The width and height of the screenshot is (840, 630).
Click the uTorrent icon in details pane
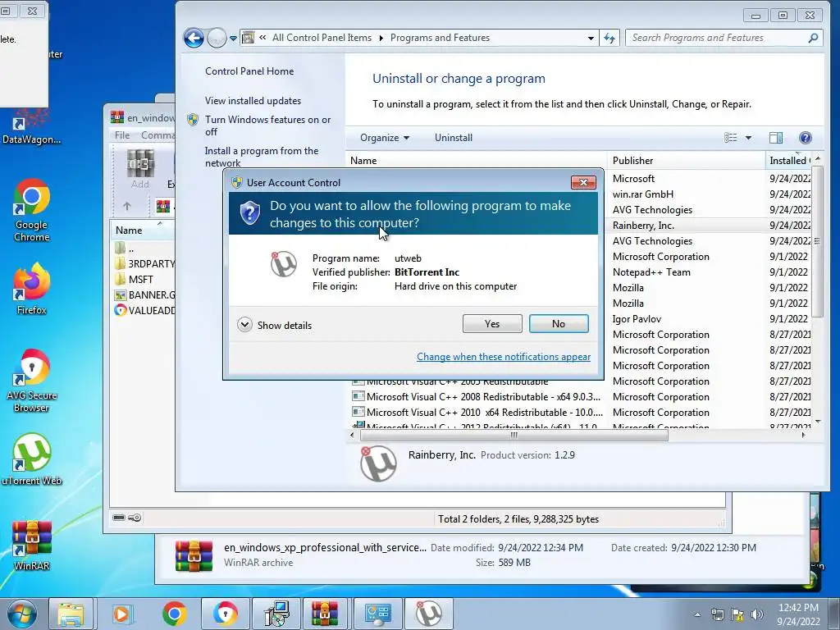(x=378, y=463)
